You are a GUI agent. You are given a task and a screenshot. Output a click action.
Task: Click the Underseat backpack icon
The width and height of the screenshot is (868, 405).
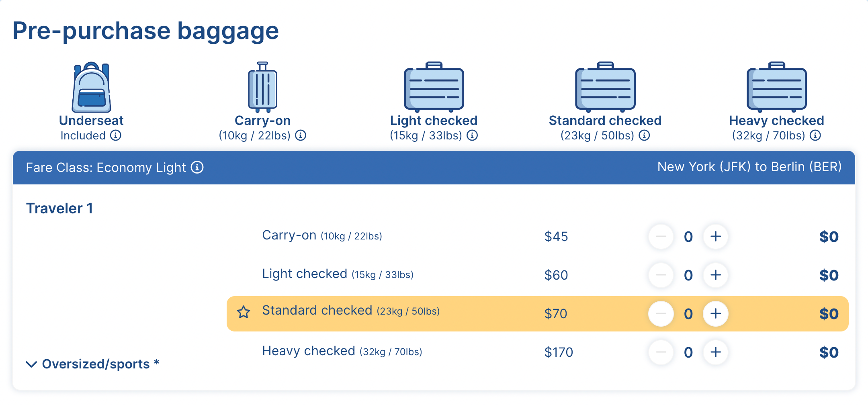point(91,87)
